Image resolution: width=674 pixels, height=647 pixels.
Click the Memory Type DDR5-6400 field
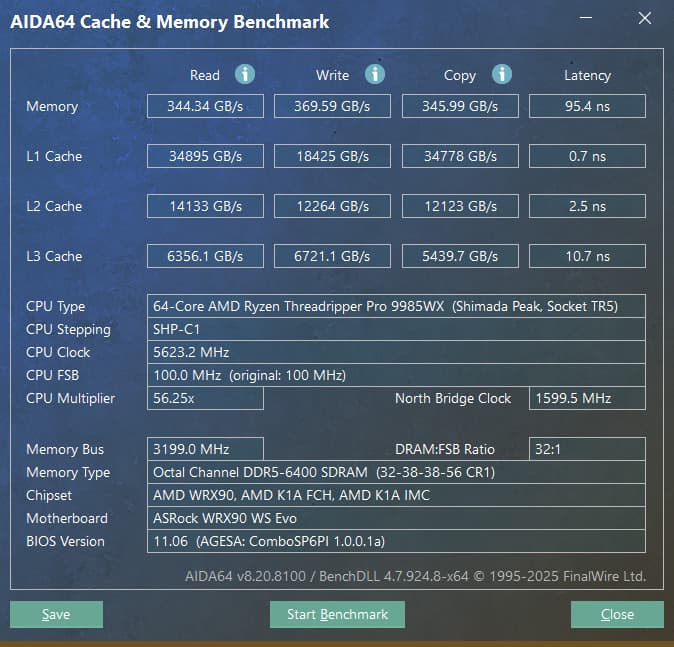pyautogui.click(x=396, y=472)
